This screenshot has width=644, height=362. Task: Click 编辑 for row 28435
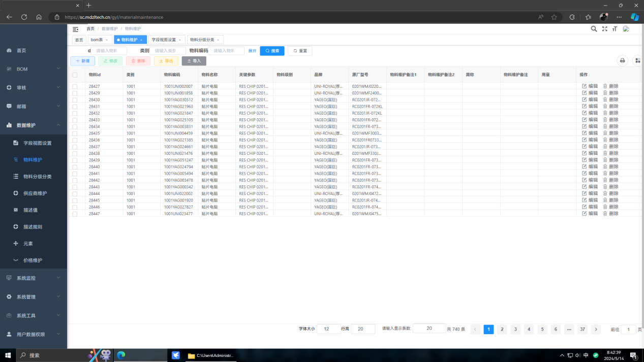[x=590, y=133]
